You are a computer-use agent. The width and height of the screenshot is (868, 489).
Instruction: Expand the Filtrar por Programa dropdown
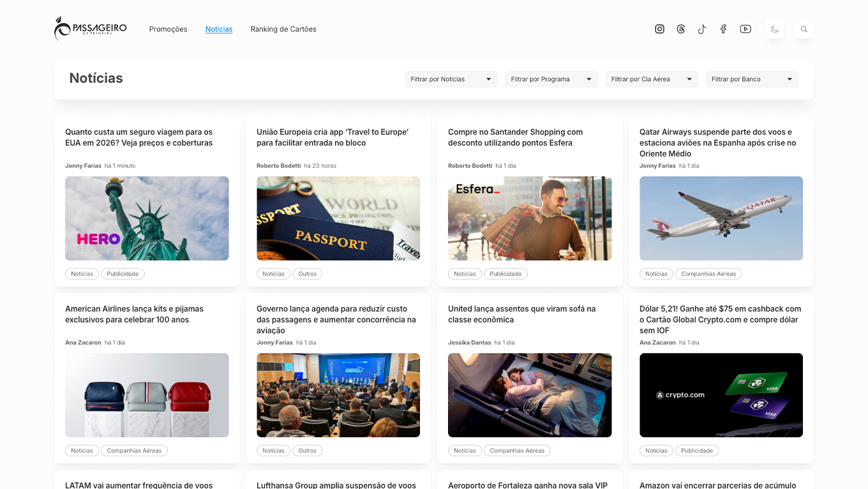551,79
